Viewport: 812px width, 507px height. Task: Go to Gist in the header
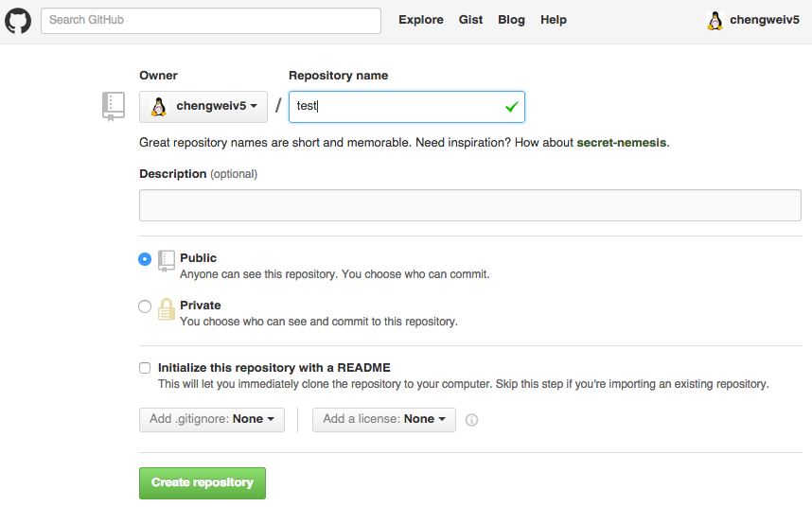coord(470,20)
